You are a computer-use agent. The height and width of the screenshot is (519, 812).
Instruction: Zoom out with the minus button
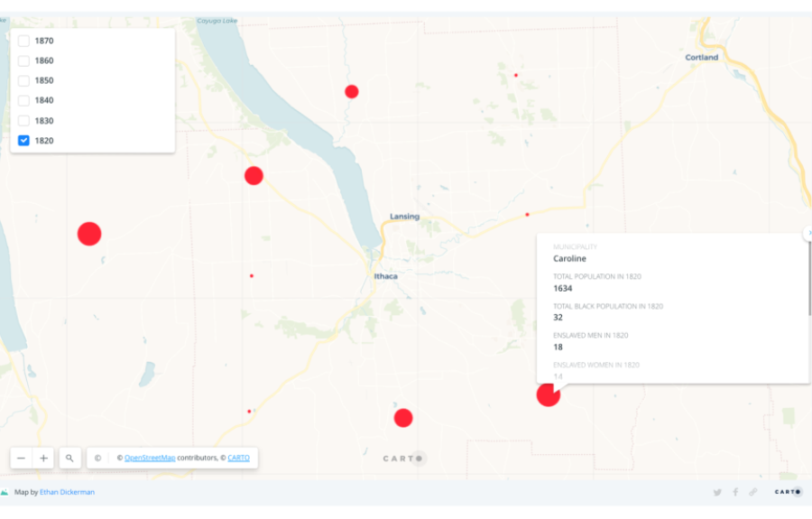21,459
